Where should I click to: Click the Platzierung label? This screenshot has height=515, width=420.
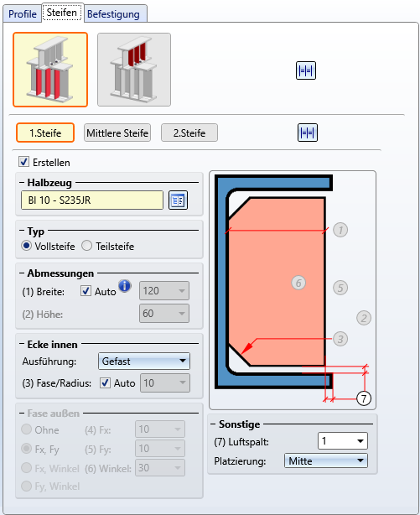240,461
